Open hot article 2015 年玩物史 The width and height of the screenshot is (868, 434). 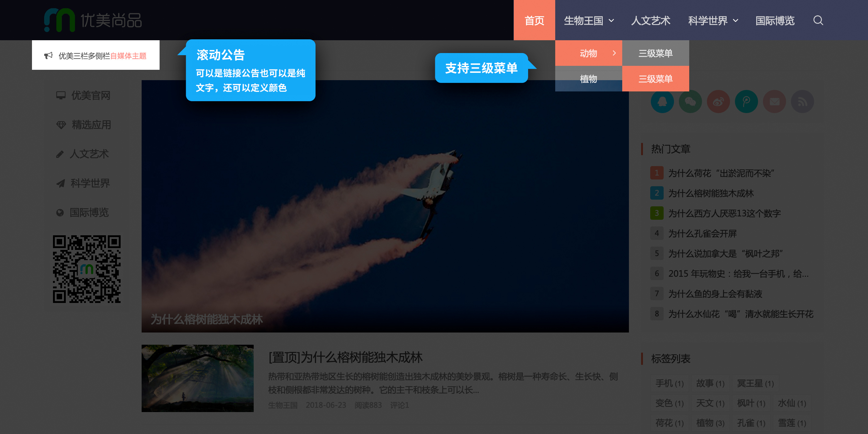738,273
